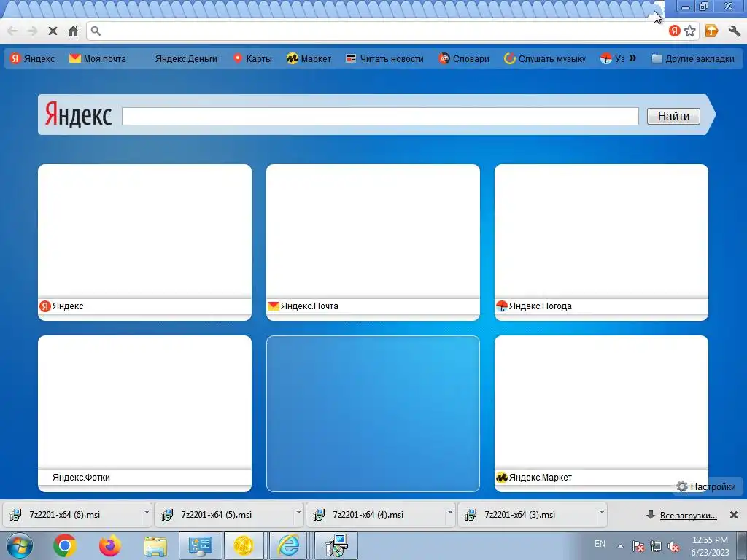
Task: Switch to the yellow globe browser taskbar item
Action: point(243,545)
